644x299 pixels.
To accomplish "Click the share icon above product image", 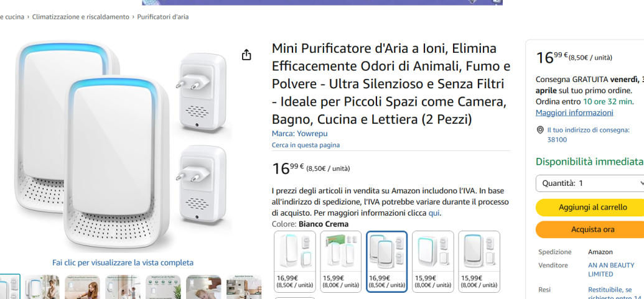I will pos(246,55).
